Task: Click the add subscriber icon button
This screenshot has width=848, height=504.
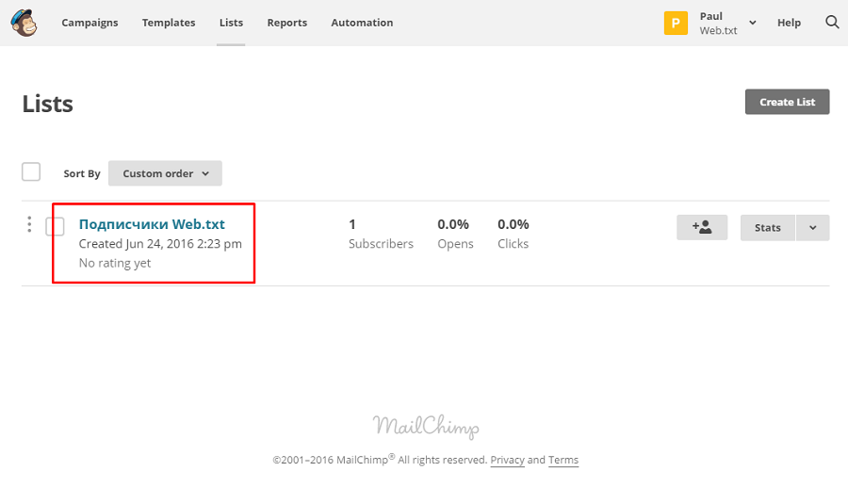Action: click(x=701, y=227)
